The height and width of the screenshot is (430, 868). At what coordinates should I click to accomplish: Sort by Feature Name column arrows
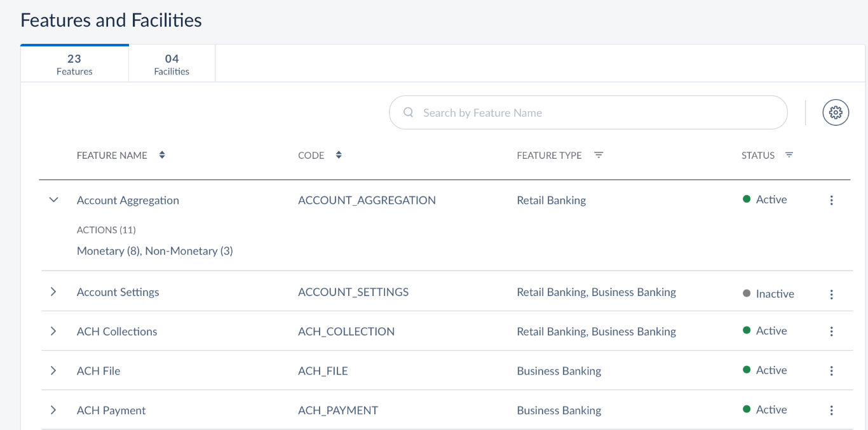162,155
